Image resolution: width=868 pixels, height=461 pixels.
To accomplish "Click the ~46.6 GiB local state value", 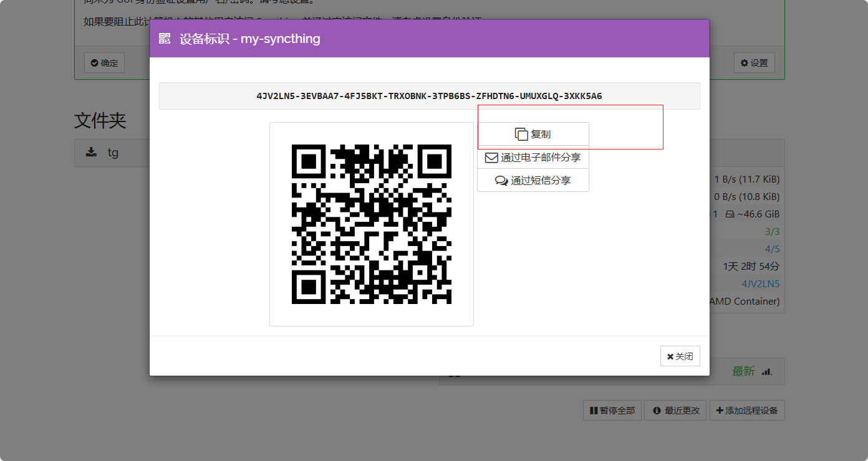I will [x=759, y=214].
